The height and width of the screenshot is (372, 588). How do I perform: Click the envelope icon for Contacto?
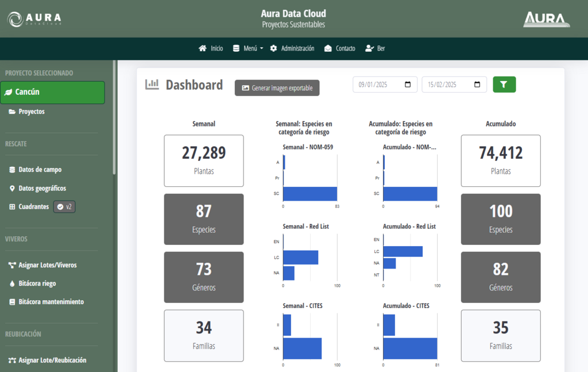[328, 48]
